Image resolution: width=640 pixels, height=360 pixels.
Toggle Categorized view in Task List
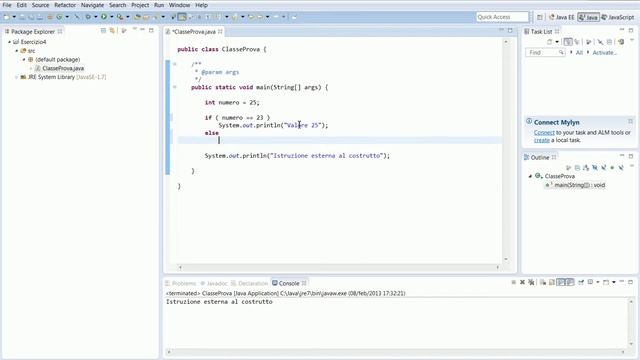568,42
